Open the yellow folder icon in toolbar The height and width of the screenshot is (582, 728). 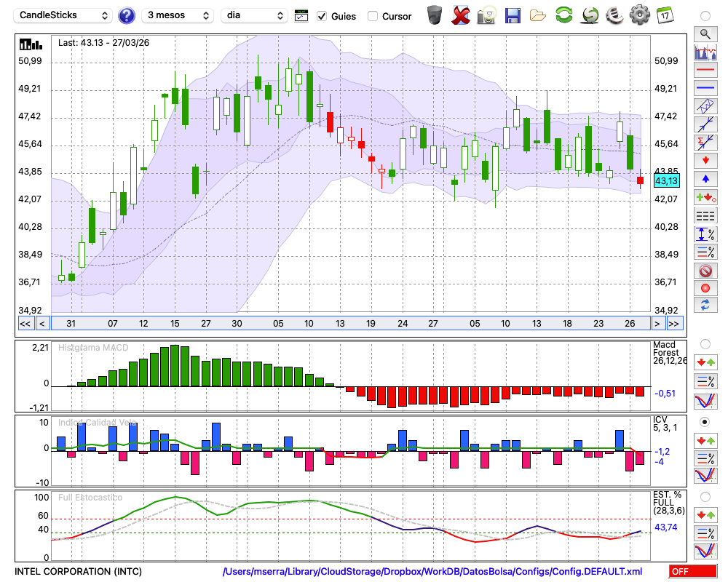pyautogui.click(x=538, y=15)
